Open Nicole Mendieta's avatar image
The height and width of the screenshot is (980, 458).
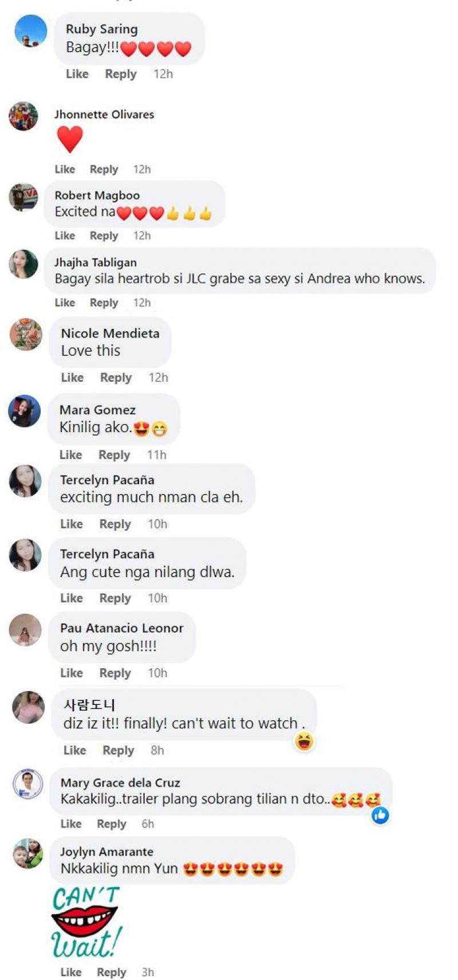point(26,334)
